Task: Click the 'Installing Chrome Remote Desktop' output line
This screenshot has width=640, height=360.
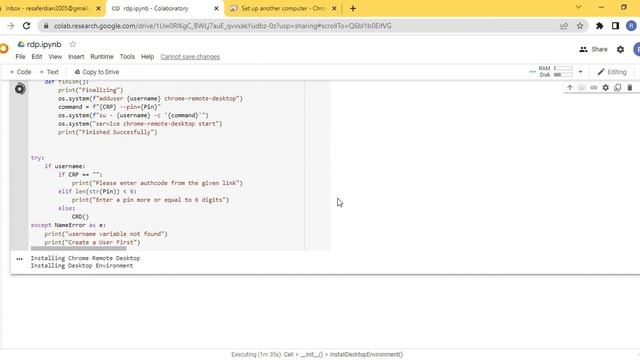Action: 85,258
